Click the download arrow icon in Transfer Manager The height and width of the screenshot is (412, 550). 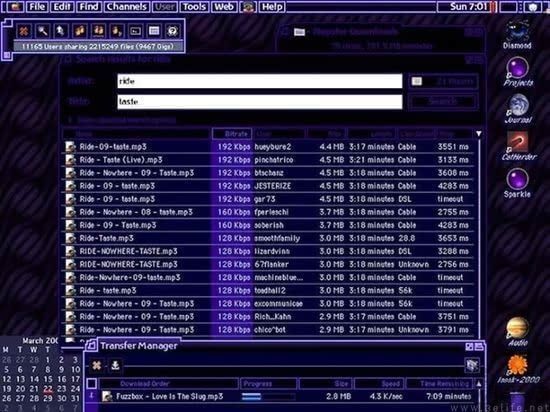pos(115,365)
